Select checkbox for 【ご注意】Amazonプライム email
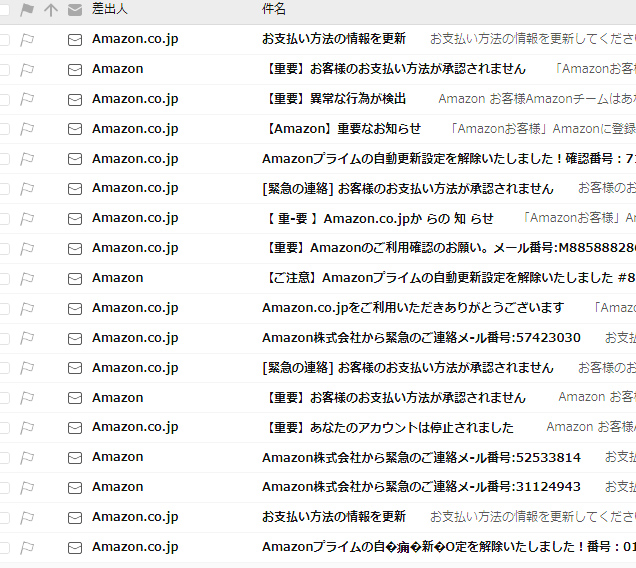This screenshot has height=568, width=636. click(x=4, y=279)
